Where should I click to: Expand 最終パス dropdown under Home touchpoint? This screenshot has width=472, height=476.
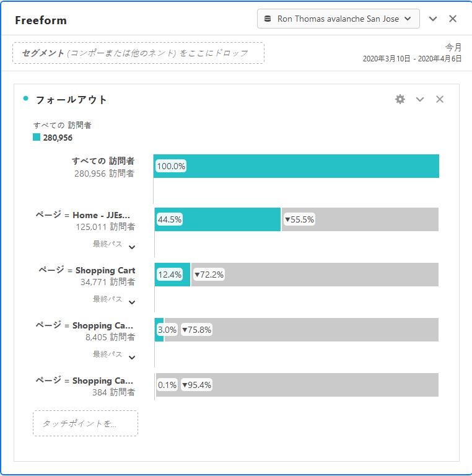click(x=131, y=247)
